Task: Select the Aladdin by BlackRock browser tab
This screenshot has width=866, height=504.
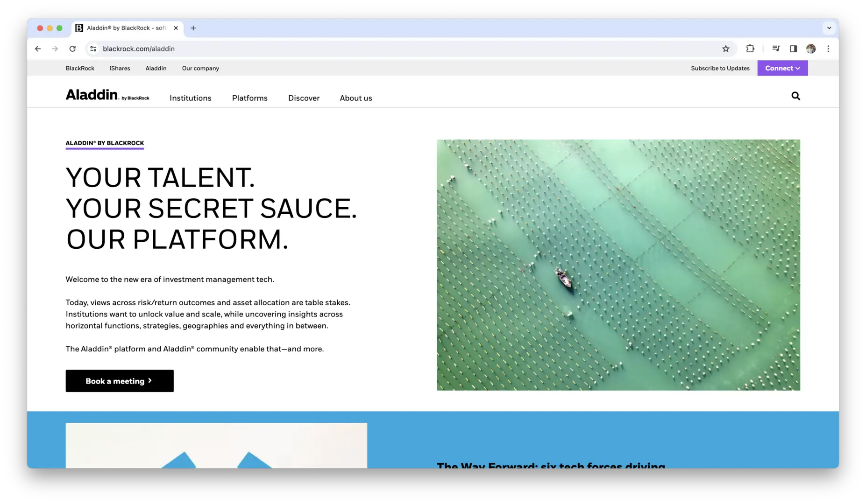Action: coord(127,28)
